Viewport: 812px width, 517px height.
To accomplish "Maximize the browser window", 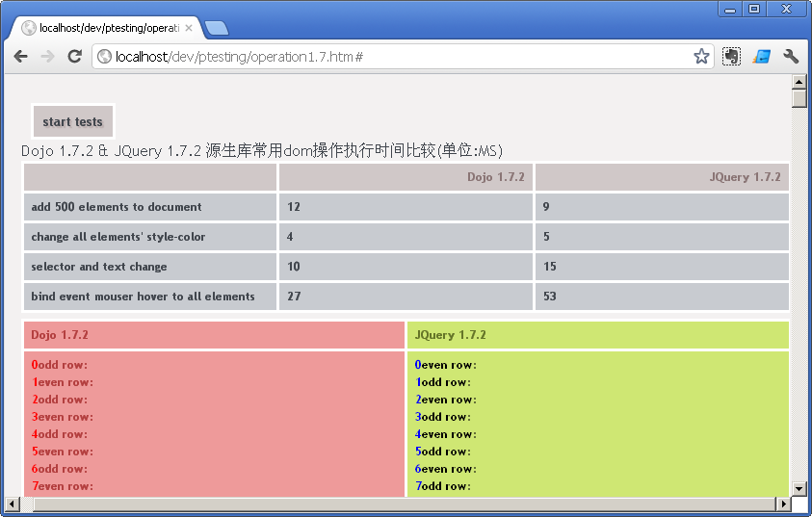I will (x=754, y=9).
